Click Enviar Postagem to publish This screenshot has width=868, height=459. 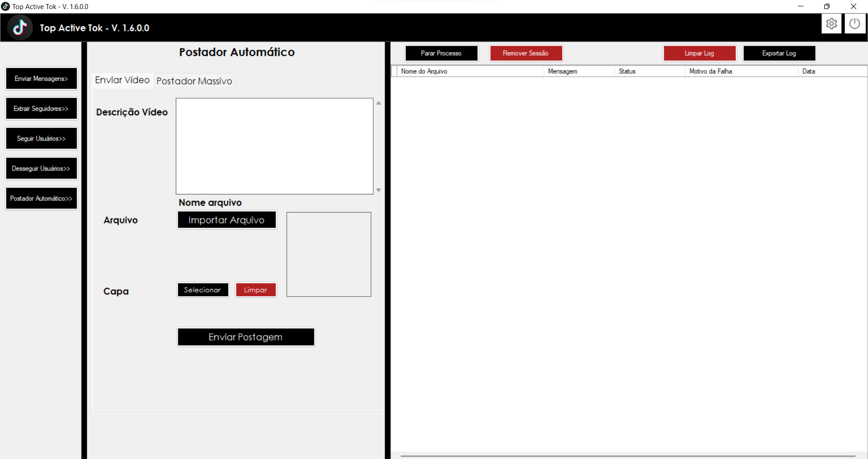click(245, 336)
